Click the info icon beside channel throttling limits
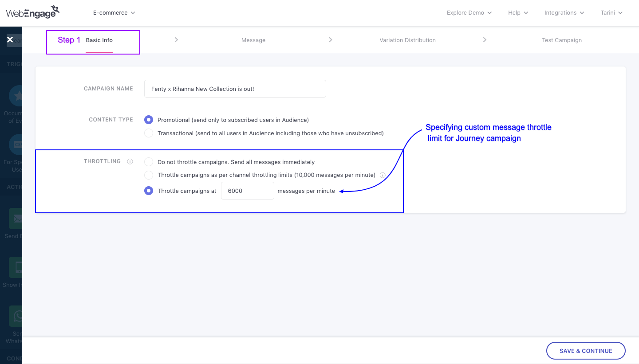Image resolution: width=639 pixels, height=364 pixels. pos(382,175)
